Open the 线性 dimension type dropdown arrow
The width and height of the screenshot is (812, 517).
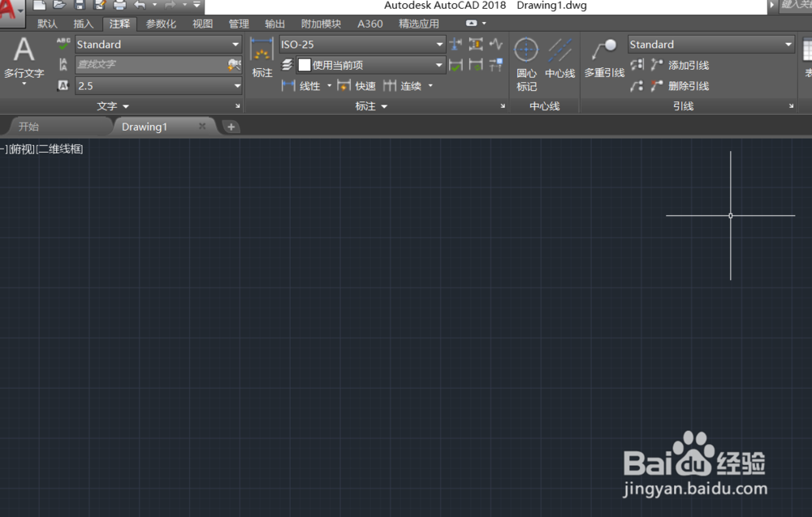pyautogui.click(x=330, y=86)
